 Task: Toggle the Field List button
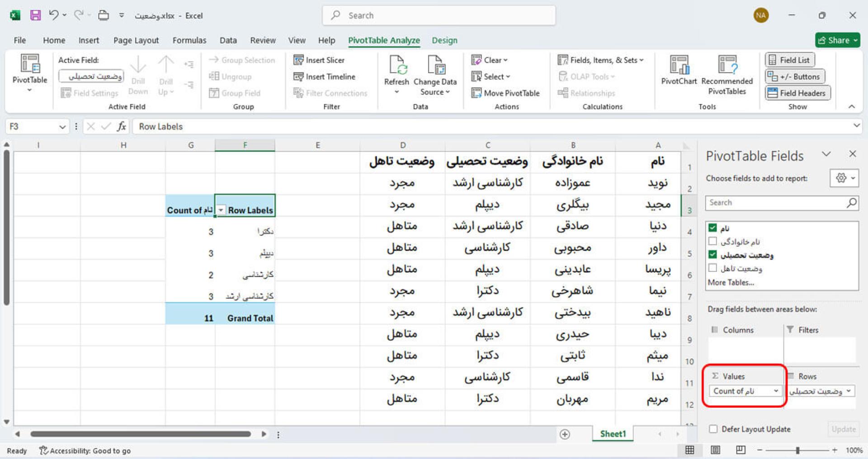point(790,60)
